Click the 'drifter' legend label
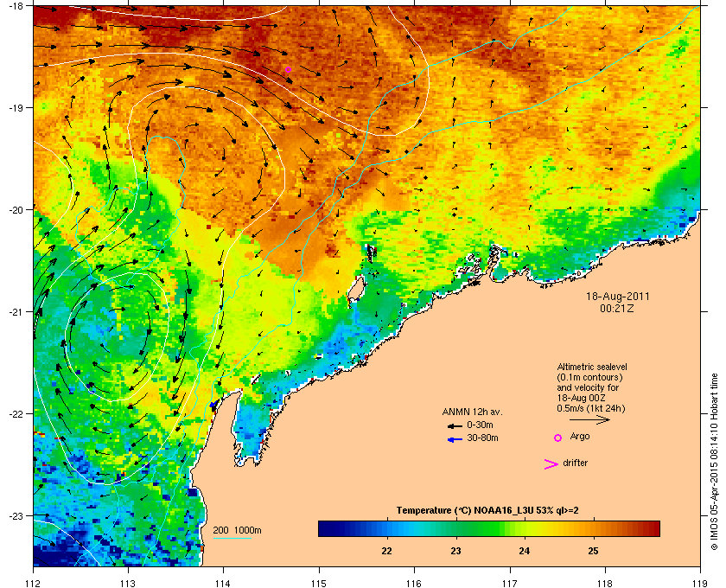This screenshot has width=726, height=588. (575, 463)
